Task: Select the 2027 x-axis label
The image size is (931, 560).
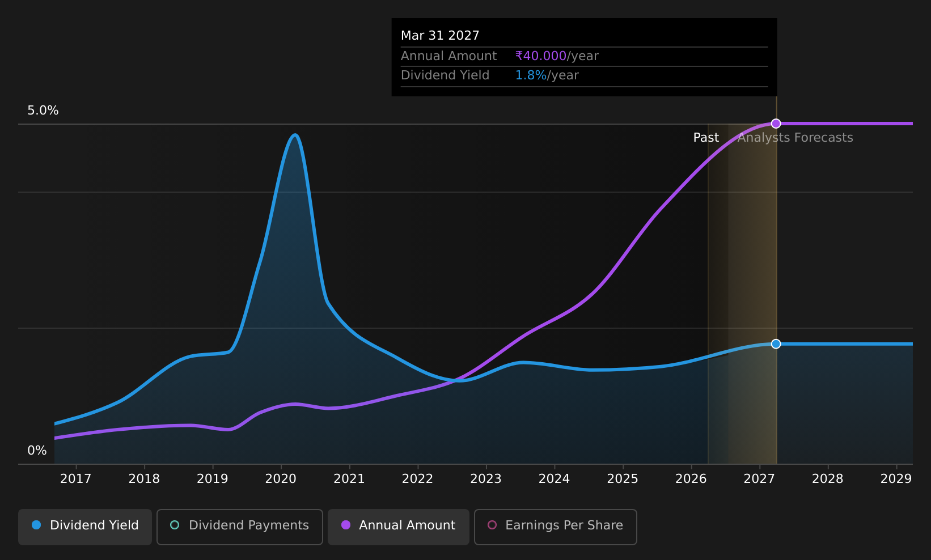Action: point(759,479)
